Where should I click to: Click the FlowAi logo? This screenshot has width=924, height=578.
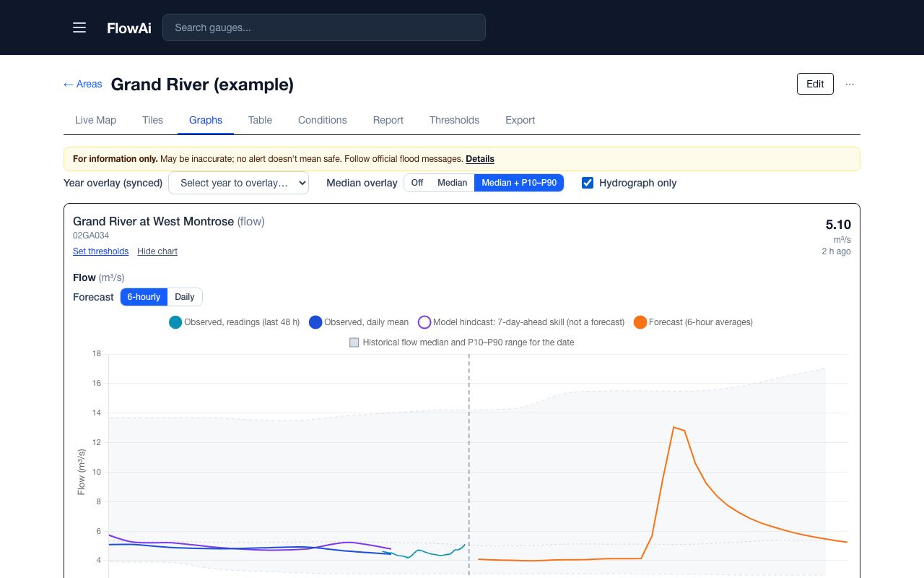[129, 28]
